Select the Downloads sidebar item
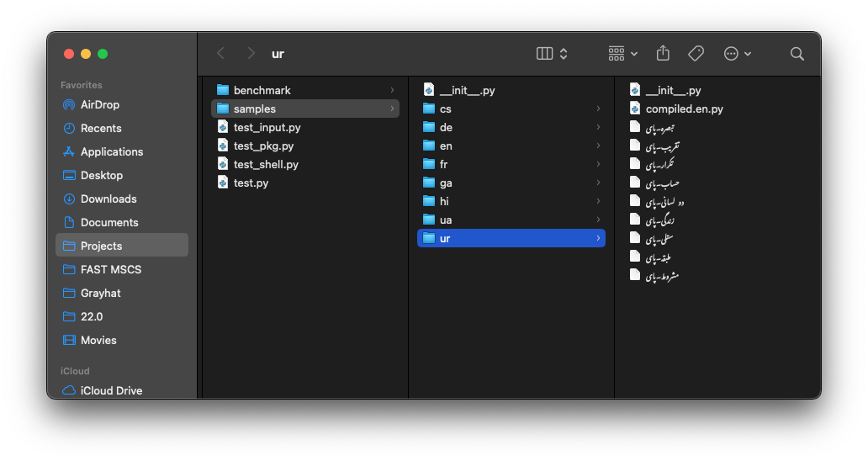The image size is (868, 461). click(x=108, y=199)
